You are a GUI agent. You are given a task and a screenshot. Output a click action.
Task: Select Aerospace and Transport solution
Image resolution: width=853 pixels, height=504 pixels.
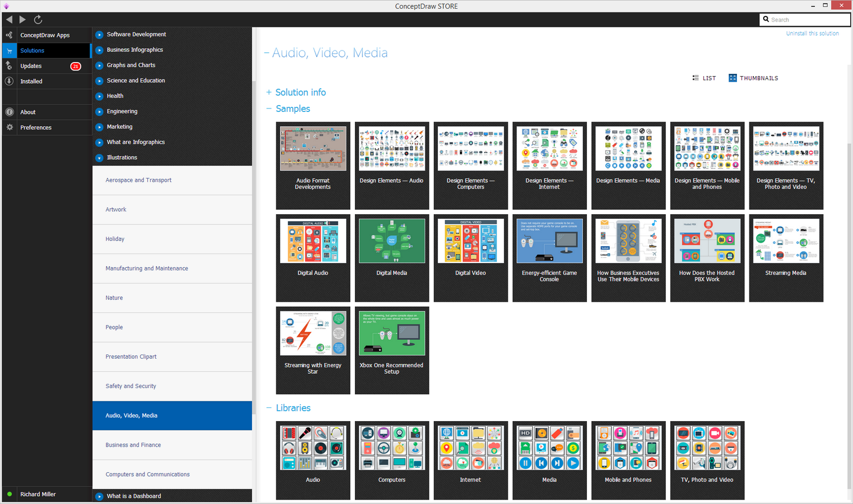172,180
